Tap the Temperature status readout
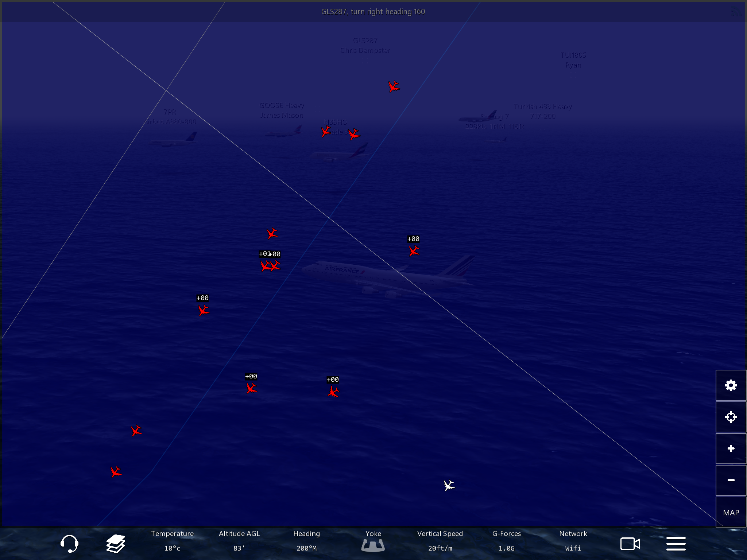Image resolution: width=747 pixels, height=560 pixels. point(172,541)
